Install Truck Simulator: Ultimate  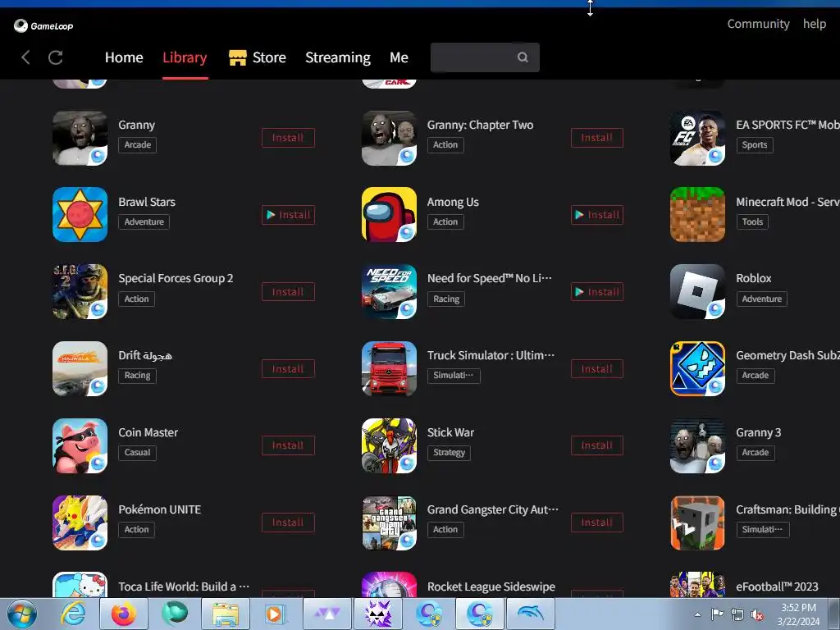[x=597, y=369]
